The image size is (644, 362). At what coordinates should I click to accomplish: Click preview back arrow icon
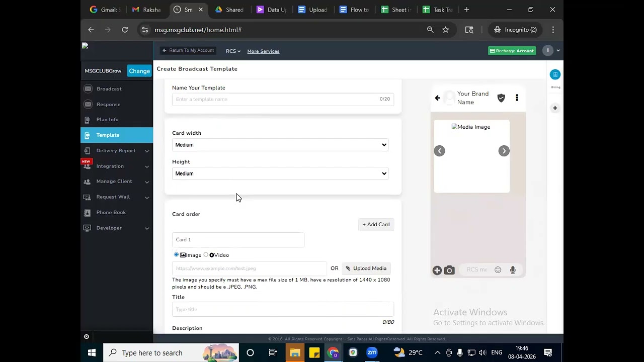437,98
